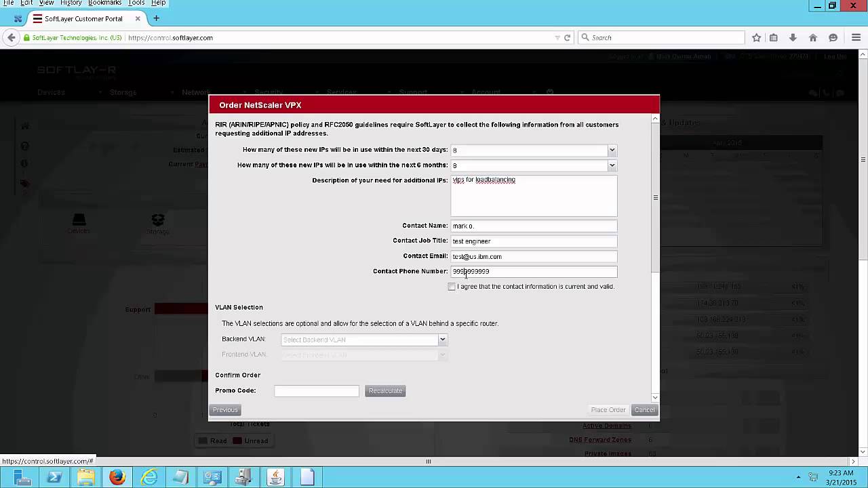Viewport: 868px width, 488px height.
Task: Expand the Frontend VLAN dropdown
Action: click(x=442, y=354)
